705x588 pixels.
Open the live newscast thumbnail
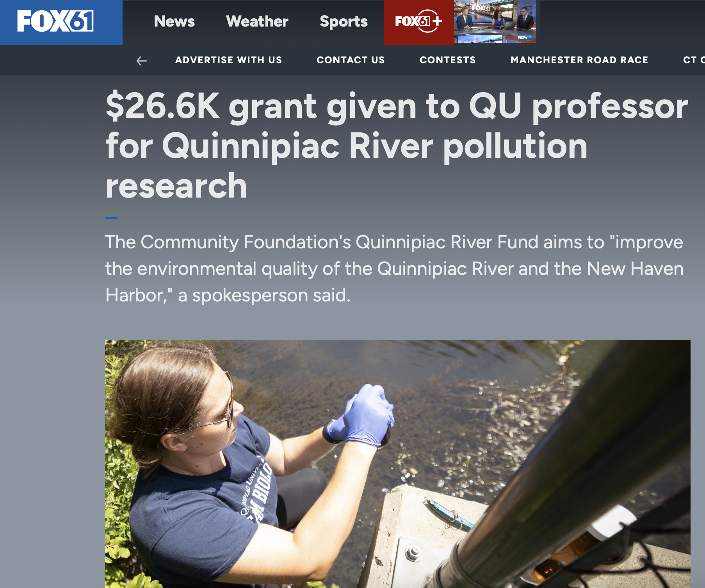pos(495,21)
